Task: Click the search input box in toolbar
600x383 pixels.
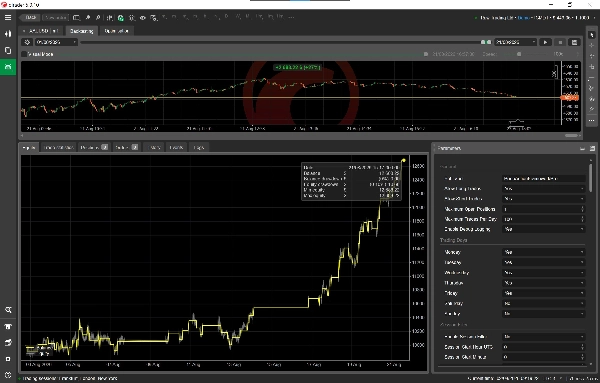Action: click(x=55, y=18)
